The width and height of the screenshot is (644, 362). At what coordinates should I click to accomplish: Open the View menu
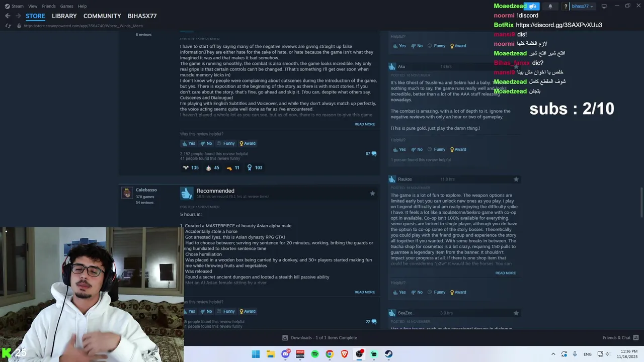point(33,6)
